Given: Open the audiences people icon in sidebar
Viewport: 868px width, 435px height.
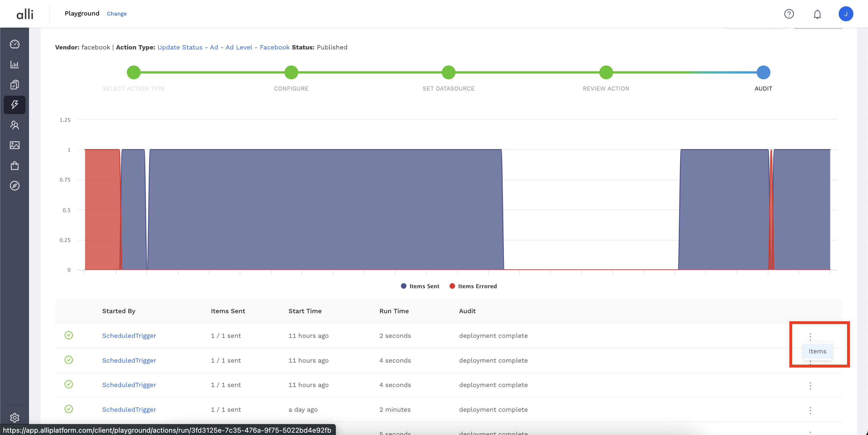Looking at the screenshot, I should tap(14, 125).
